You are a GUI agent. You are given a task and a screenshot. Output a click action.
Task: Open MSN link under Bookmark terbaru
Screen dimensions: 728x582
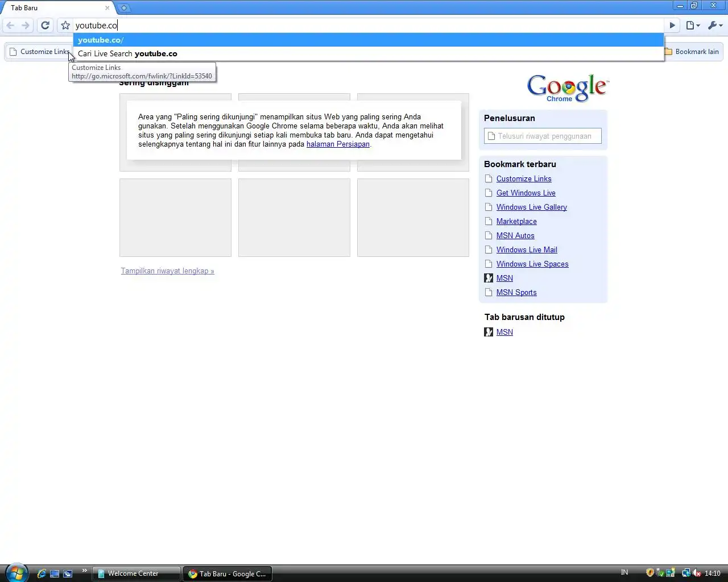(x=504, y=278)
